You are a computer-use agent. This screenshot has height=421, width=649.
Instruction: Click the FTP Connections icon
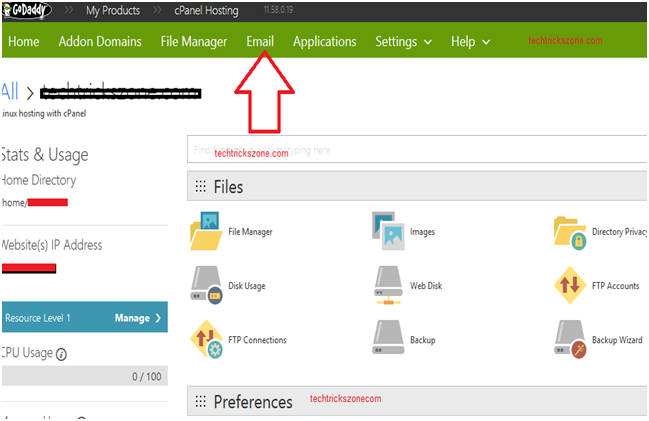(206, 339)
